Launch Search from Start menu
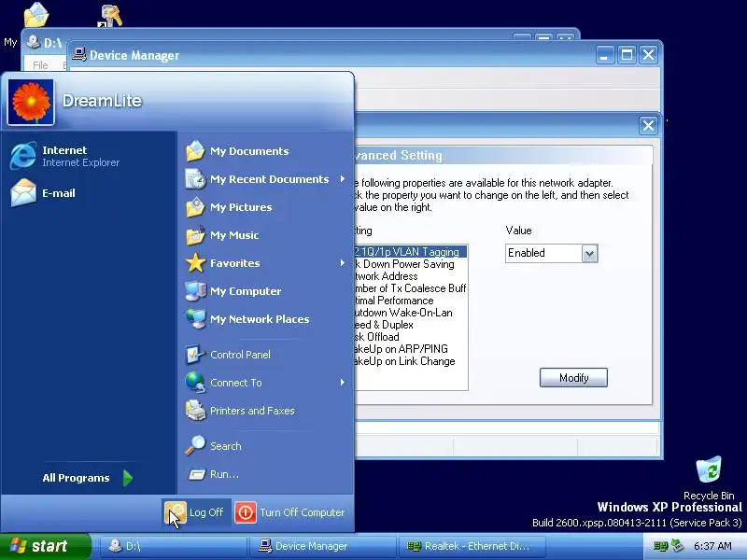Screen dimensions: 747x560 point(214,446)
